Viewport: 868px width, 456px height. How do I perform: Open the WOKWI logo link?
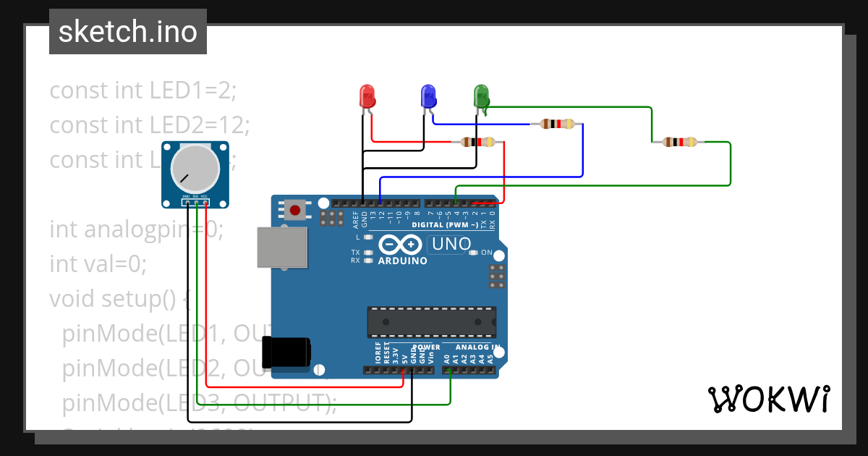click(x=769, y=399)
